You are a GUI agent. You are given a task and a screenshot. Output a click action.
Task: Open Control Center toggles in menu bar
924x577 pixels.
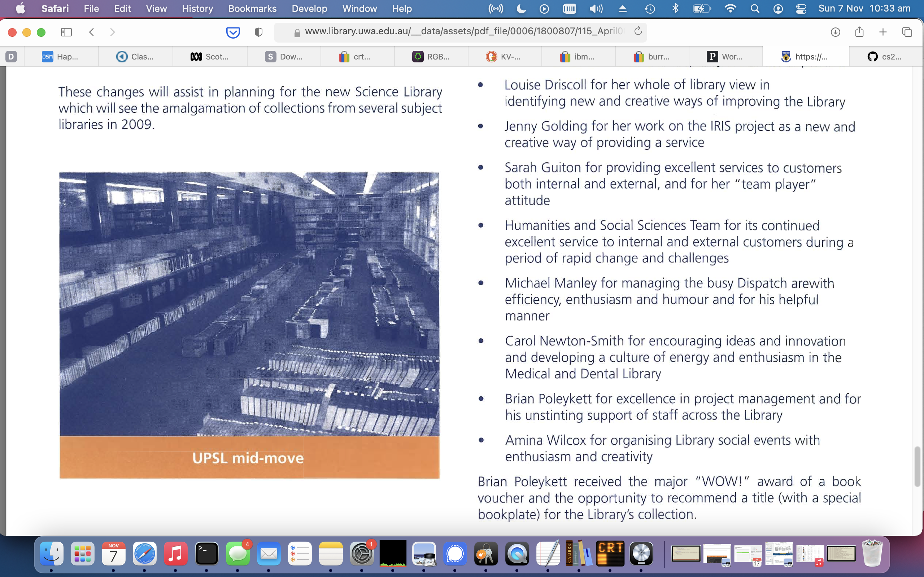[x=801, y=8]
